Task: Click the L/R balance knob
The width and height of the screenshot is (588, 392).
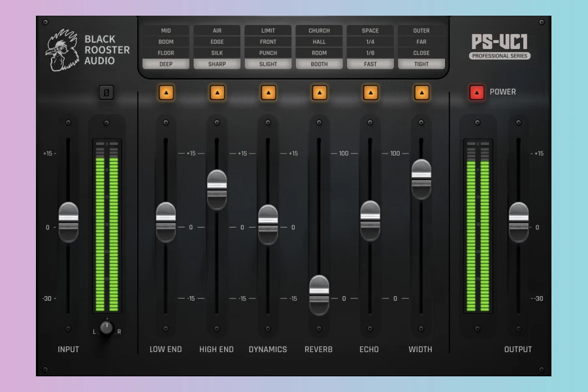Action: tap(106, 328)
